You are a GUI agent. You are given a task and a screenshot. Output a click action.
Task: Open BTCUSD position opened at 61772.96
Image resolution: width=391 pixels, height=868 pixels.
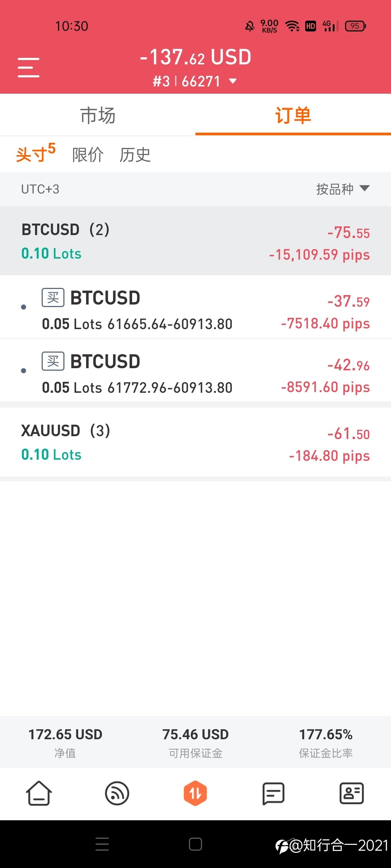point(195,370)
